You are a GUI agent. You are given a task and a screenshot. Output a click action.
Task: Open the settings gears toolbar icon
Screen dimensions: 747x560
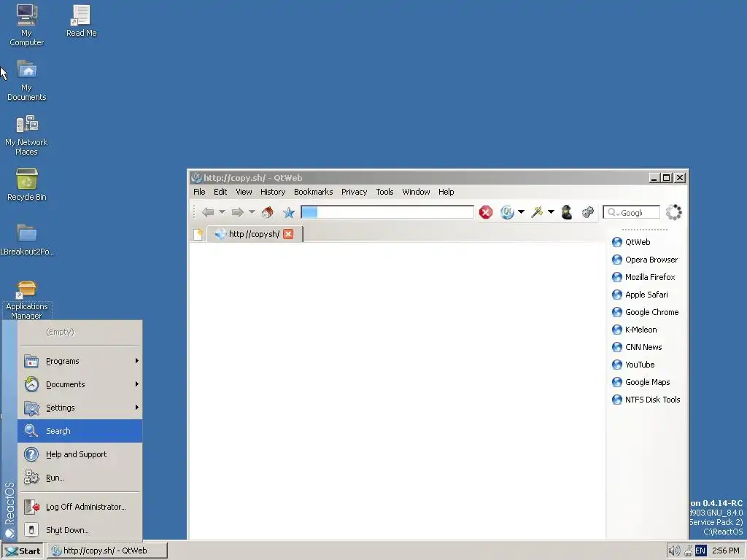tap(588, 212)
